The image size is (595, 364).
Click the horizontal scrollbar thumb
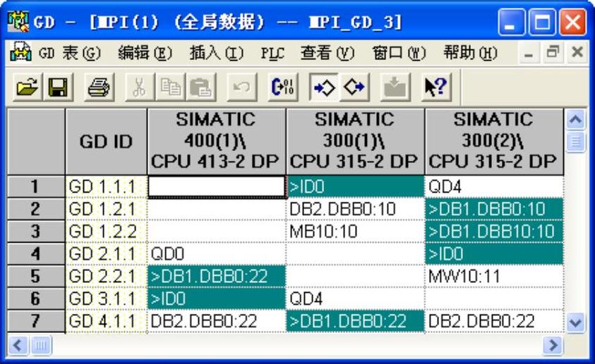tap(41, 345)
